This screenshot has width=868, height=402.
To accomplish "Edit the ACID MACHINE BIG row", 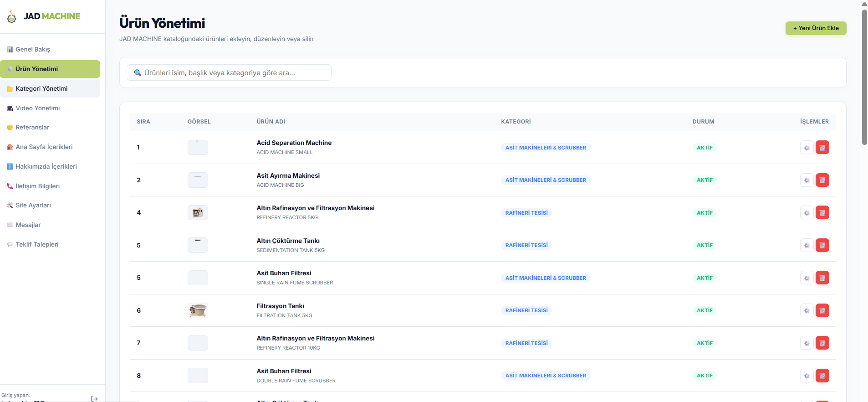I will click(x=807, y=180).
